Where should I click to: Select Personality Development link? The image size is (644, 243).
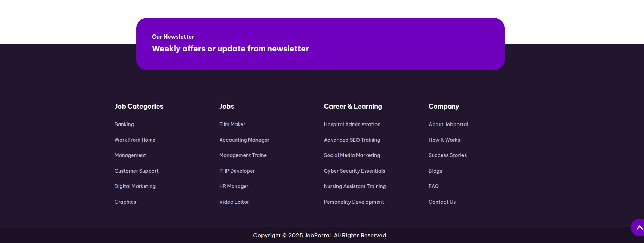pos(354,202)
